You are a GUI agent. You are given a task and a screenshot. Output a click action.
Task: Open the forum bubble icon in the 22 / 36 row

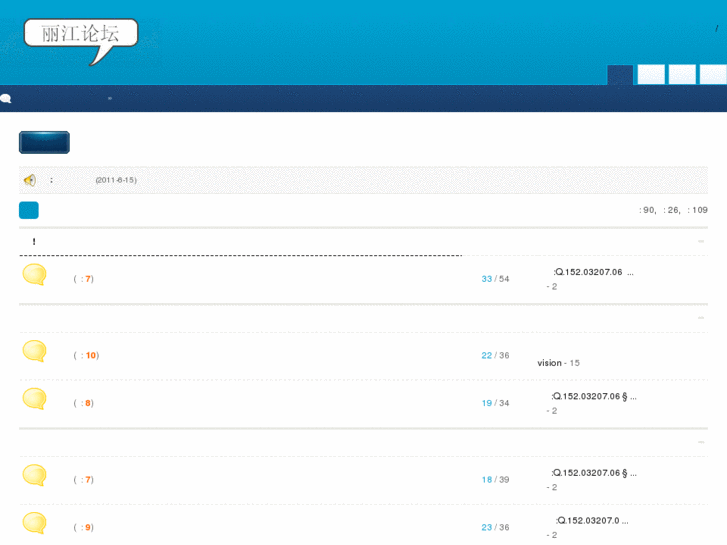(35, 351)
